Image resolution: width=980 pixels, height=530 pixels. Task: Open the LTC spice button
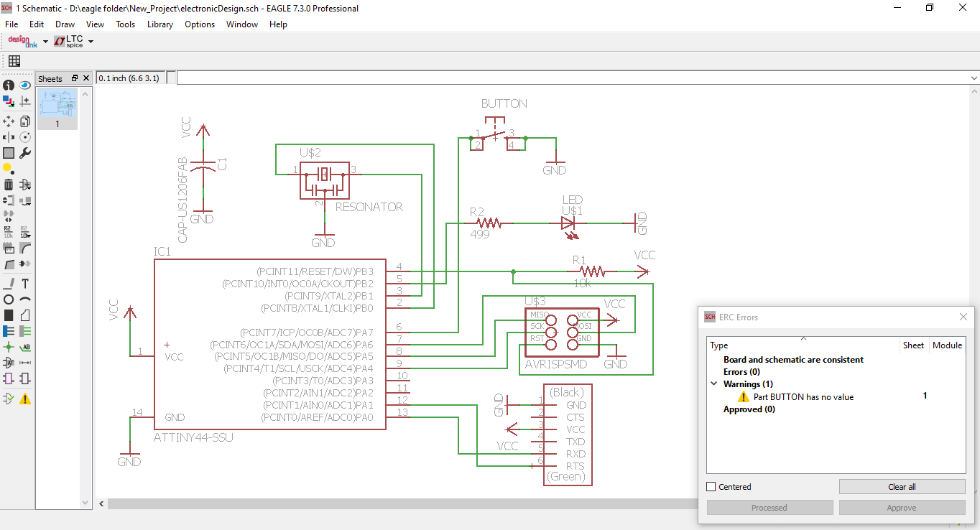tap(70, 42)
